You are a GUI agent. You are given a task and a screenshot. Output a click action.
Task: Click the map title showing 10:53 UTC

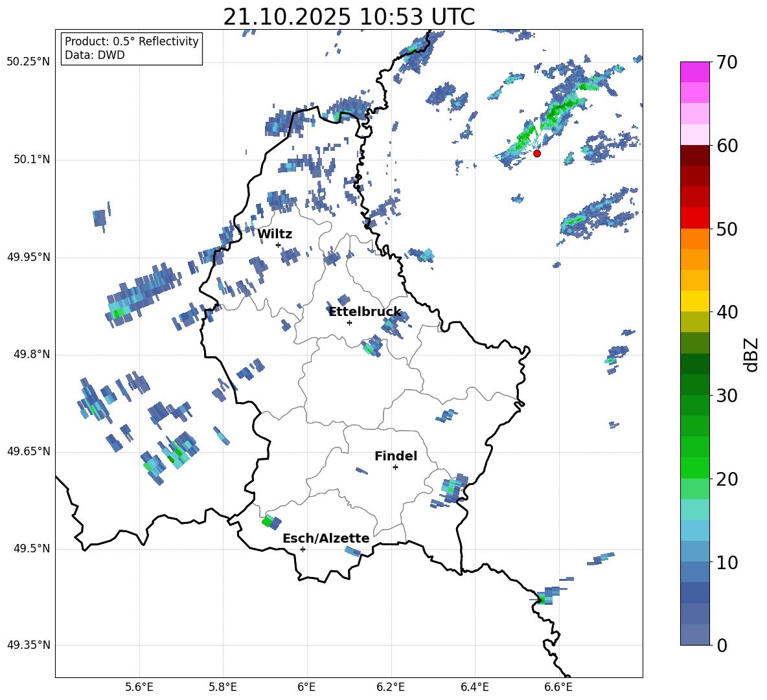[349, 17]
